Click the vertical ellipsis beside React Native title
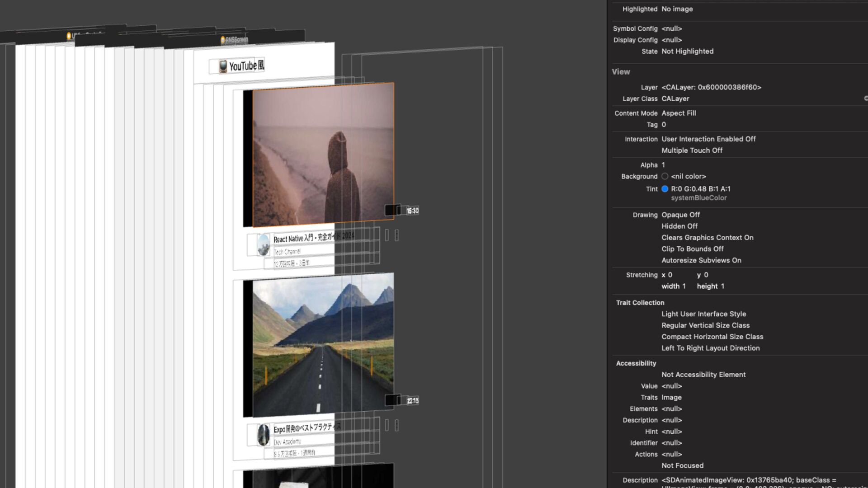The width and height of the screenshot is (868, 488). [x=396, y=235]
